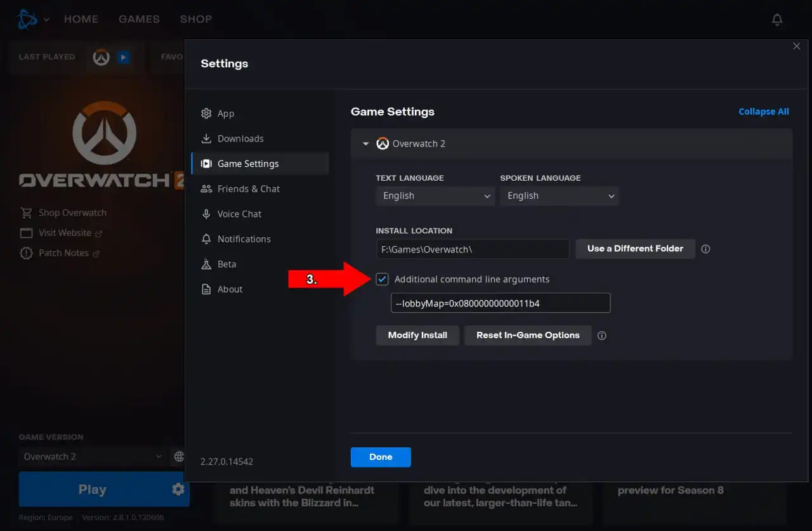Click the command line arguments text field
This screenshot has width=812, height=531.
[x=501, y=303]
